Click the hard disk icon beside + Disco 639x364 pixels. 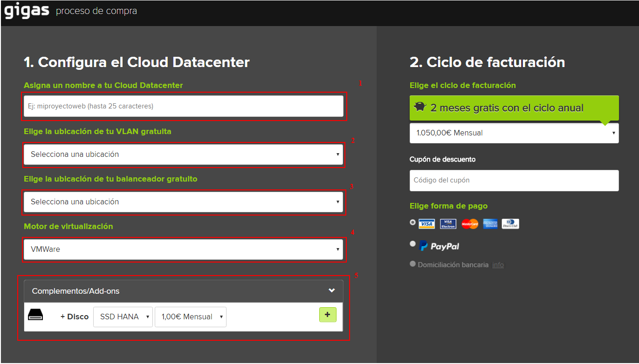pyautogui.click(x=35, y=315)
